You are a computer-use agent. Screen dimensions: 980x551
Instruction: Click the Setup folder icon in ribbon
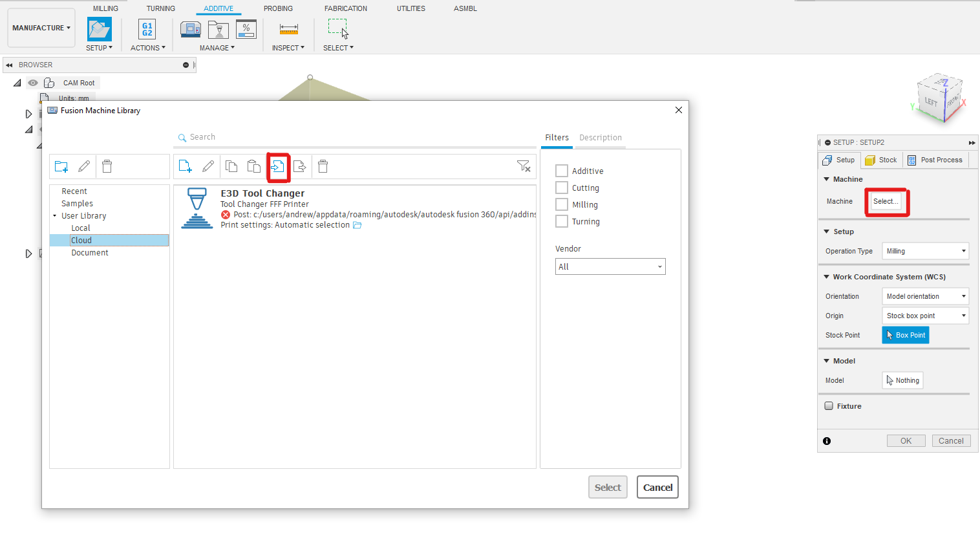click(x=100, y=30)
